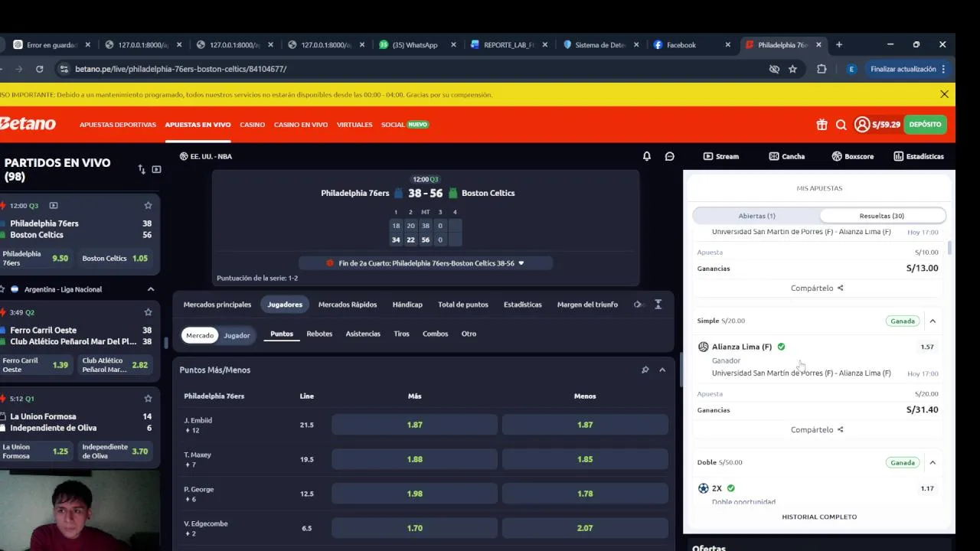980x551 pixels.
Task: Open the Stream view
Action: (721, 156)
